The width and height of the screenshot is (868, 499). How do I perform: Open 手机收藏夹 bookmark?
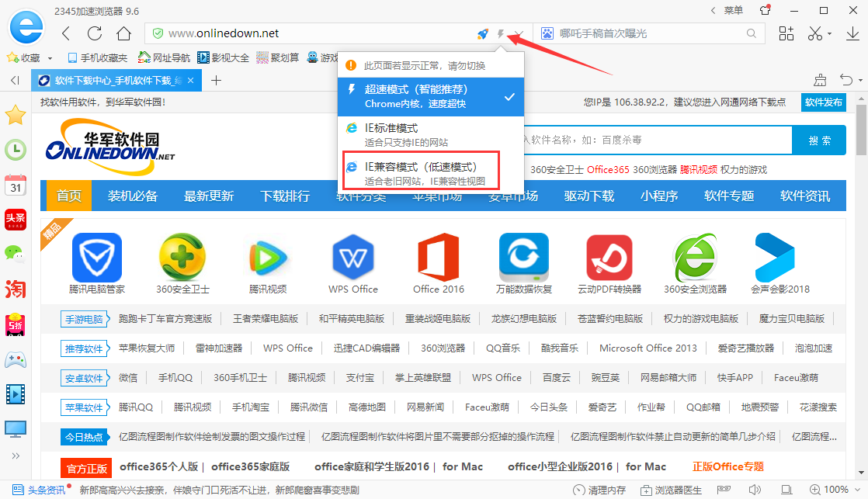pos(97,57)
